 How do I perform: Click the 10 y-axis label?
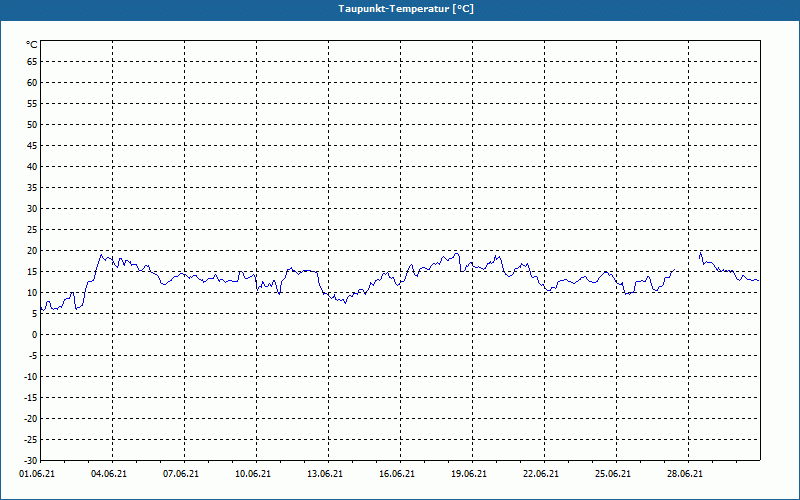pos(32,292)
